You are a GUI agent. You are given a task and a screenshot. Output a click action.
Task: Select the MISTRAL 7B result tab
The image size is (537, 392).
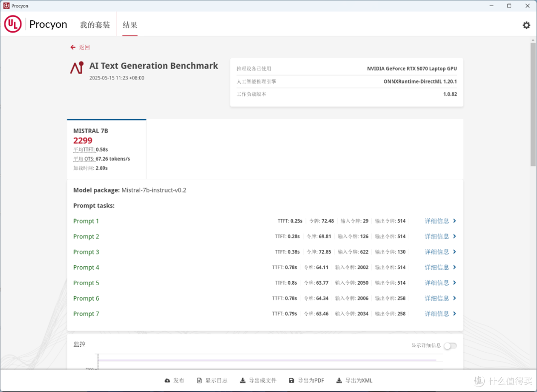tap(106, 149)
